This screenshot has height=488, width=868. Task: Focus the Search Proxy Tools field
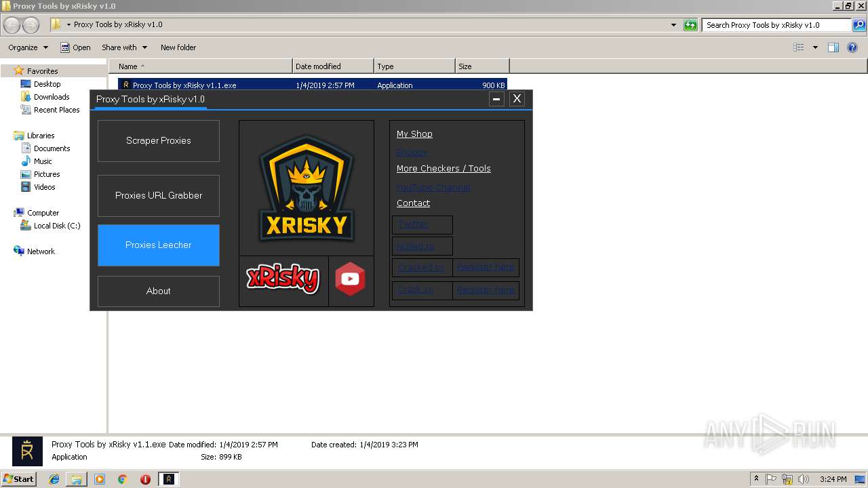[776, 25]
